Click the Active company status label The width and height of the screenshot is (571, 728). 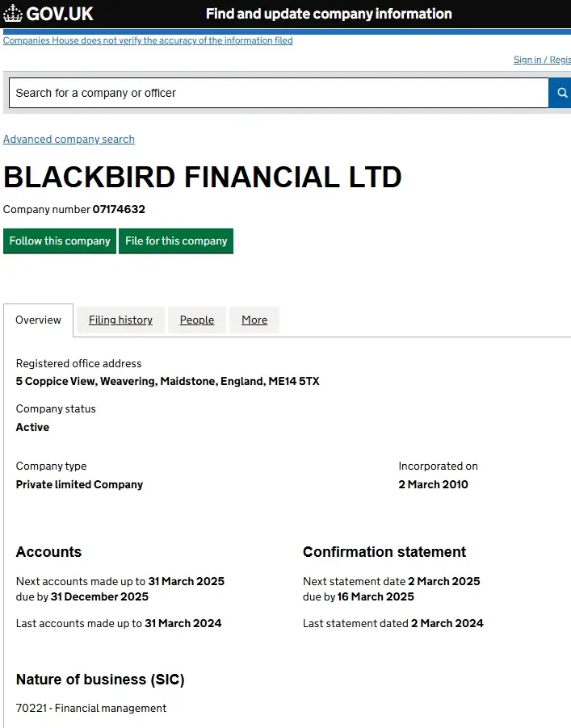[32, 427]
